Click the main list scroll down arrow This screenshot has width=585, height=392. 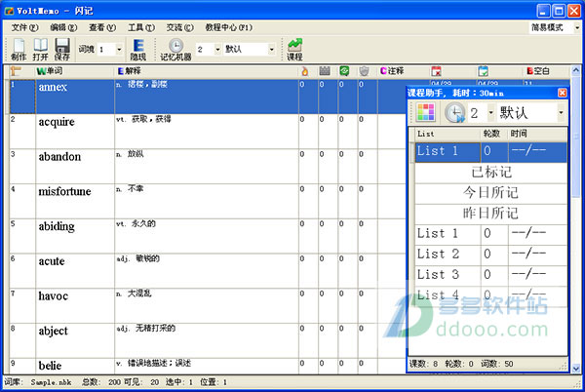click(575, 369)
